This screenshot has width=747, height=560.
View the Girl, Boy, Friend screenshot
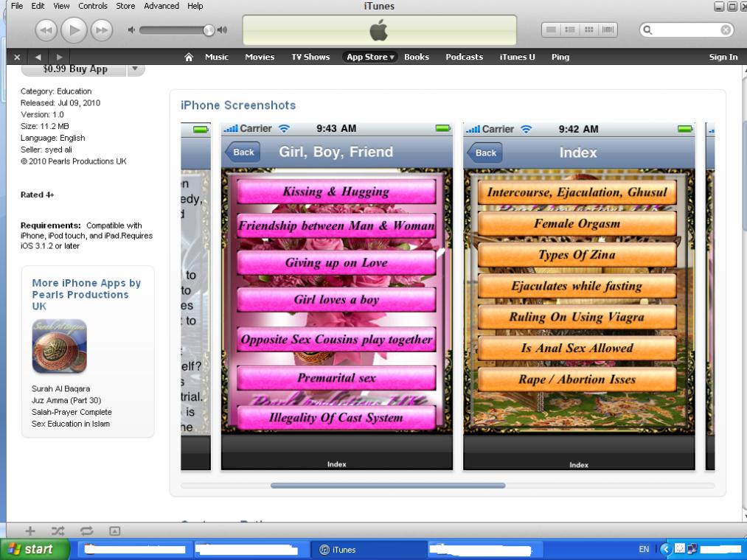[x=337, y=296]
